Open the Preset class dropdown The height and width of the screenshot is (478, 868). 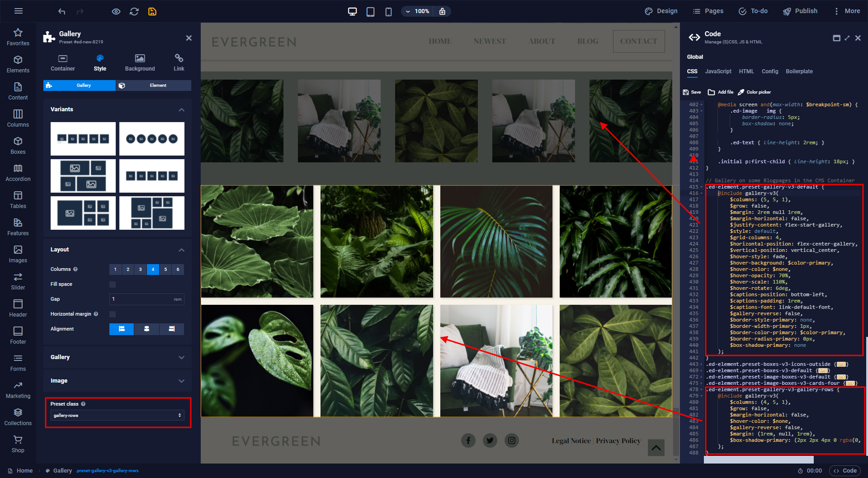pos(118,415)
